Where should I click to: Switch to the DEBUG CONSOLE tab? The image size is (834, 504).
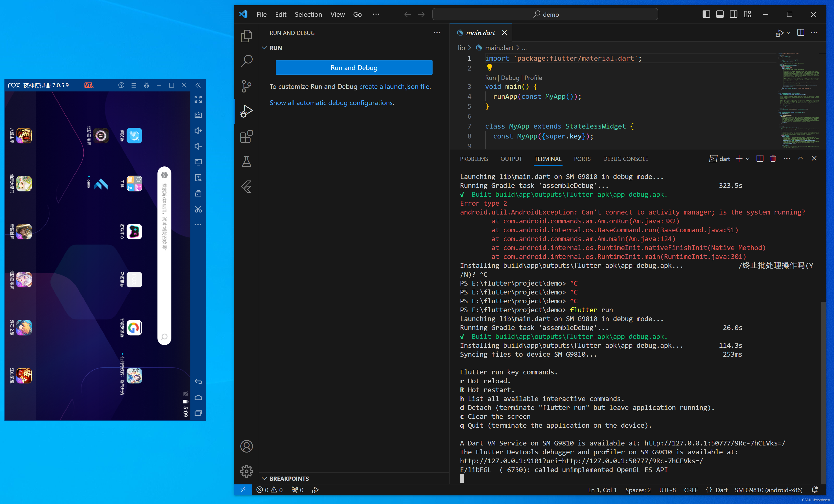(625, 159)
